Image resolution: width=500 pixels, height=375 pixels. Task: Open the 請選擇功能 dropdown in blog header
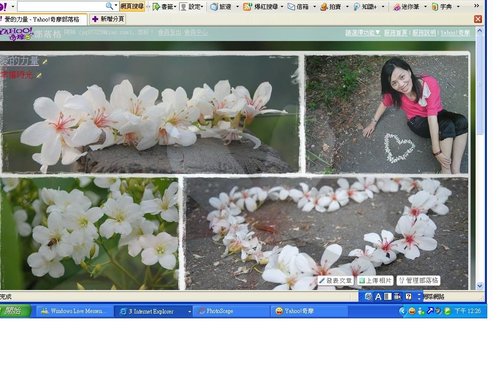pyautogui.click(x=363, y=33)
